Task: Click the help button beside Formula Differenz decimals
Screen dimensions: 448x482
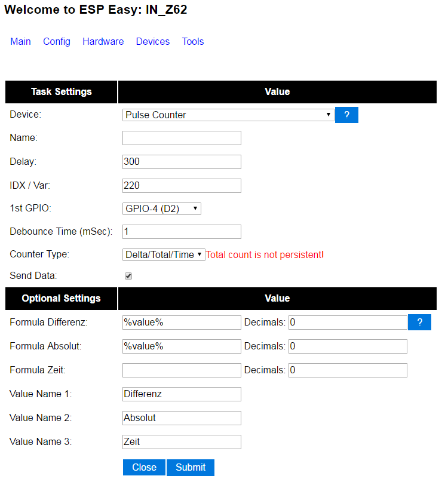Action: [x=419, y=323]
